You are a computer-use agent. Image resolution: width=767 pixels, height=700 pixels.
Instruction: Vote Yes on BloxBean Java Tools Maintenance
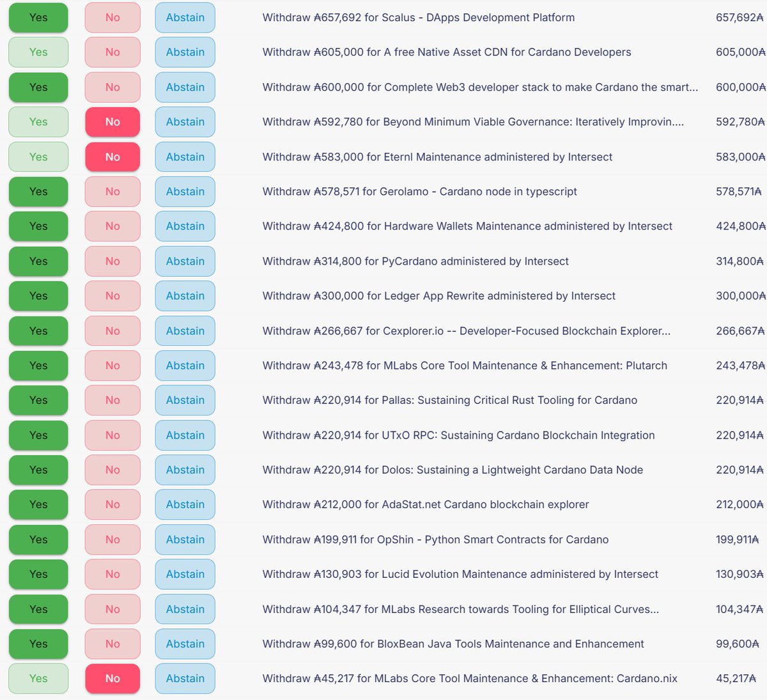coord(38,644)
